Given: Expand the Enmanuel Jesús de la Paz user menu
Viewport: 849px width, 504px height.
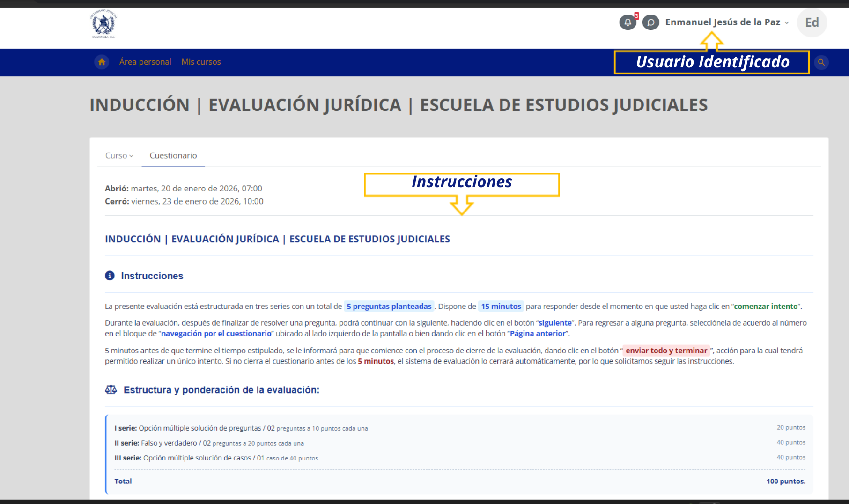Looking at the screenshot, I should pyautogui.click(x=727, y=22).
